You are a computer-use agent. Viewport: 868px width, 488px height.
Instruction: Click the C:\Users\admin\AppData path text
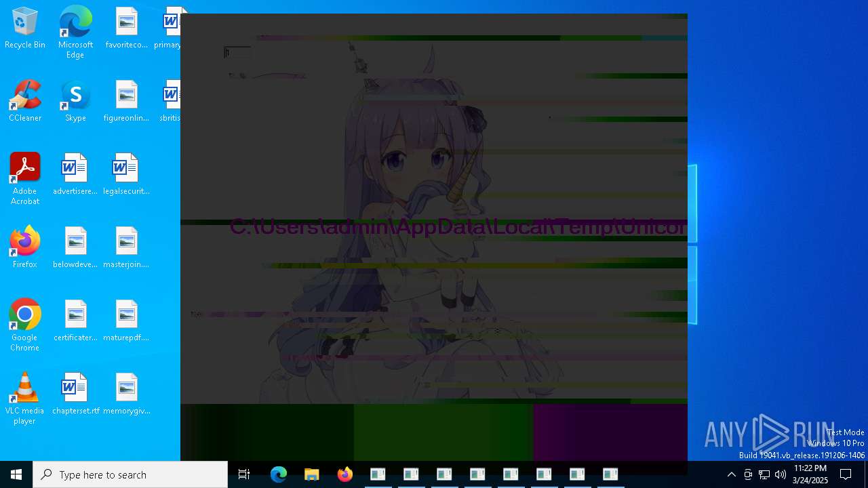click(x=458, y=227)
